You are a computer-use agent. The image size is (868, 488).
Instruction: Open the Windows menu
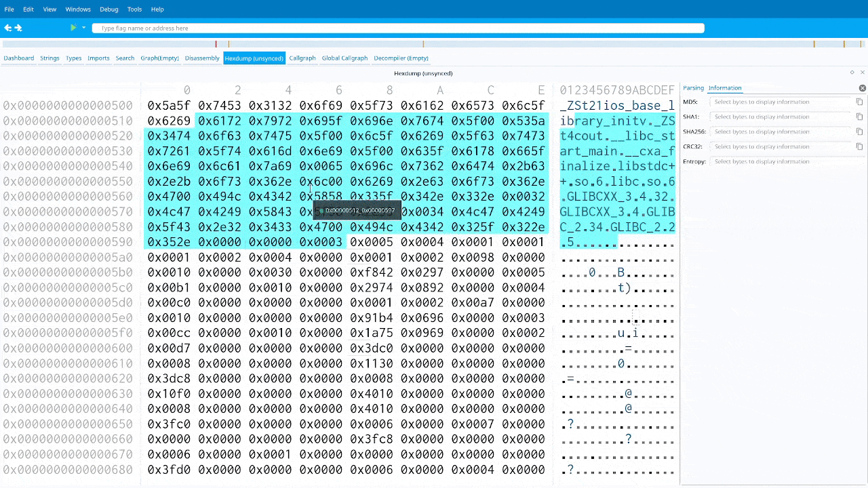click(x=78, y=9)
